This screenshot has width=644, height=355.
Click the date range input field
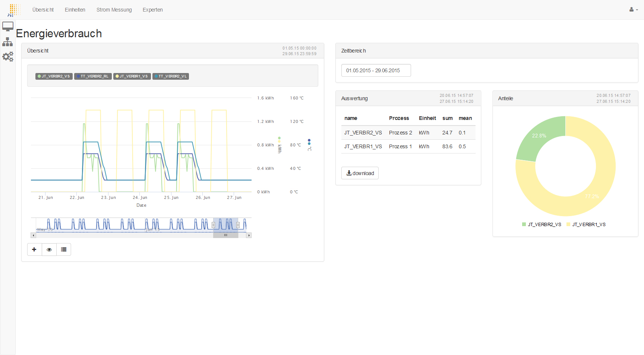tap(376, 70)
